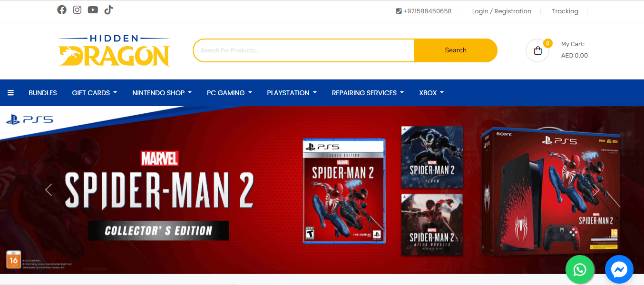Start a WhatsApp chat

click(x=580, y=270)
